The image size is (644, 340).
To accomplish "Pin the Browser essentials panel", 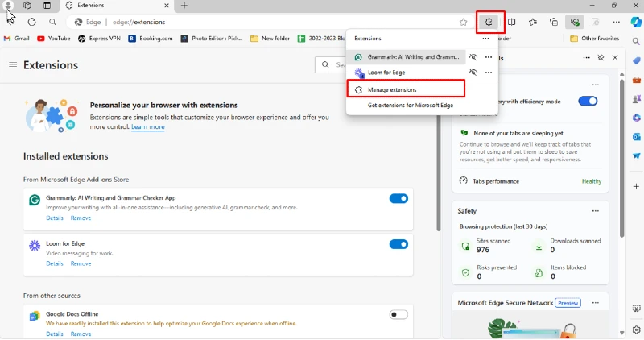I will (601, 58).
